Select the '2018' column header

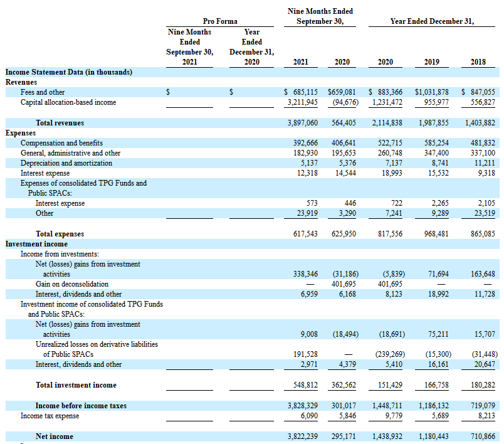pos(478,62)
